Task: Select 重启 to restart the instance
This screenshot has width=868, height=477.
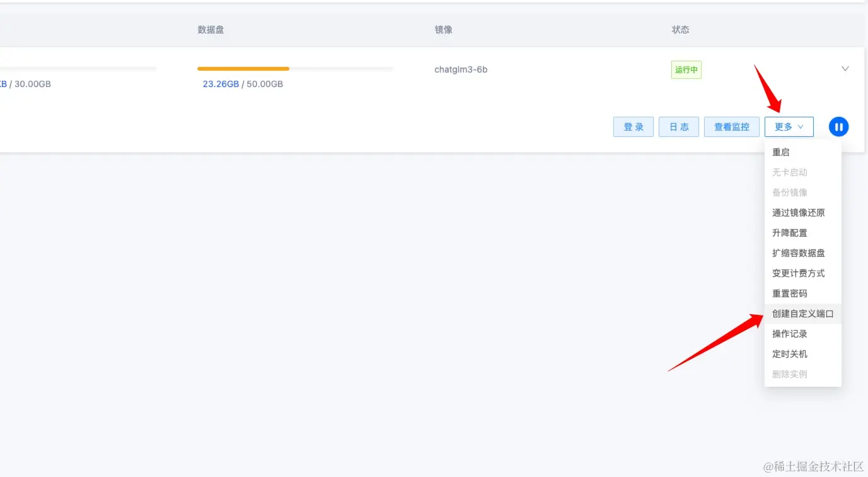Action: [x=781, y=151]
